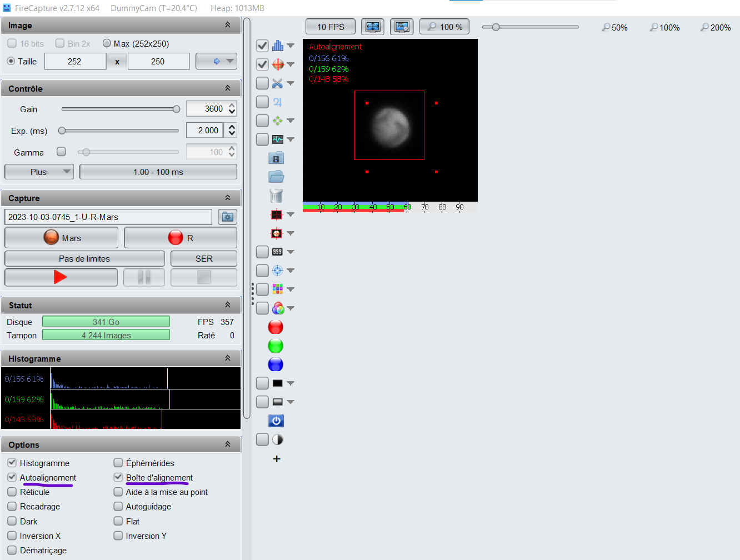The width and height of the screenshot is (740, 560).
Task: Click the blue power button icon
Action: (276, 421)
